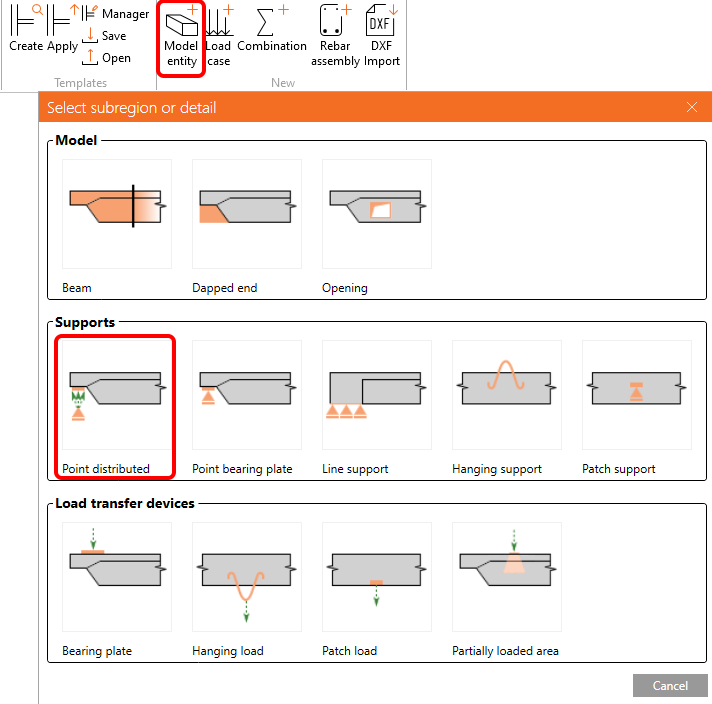Close the Select subregion dialog
The width and height of the screenshot is (712, 704).
691,108
